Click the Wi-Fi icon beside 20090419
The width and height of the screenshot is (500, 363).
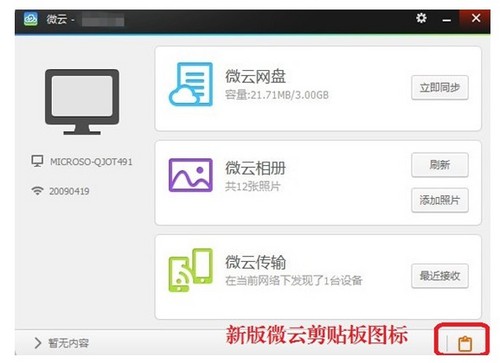(37, 191)
